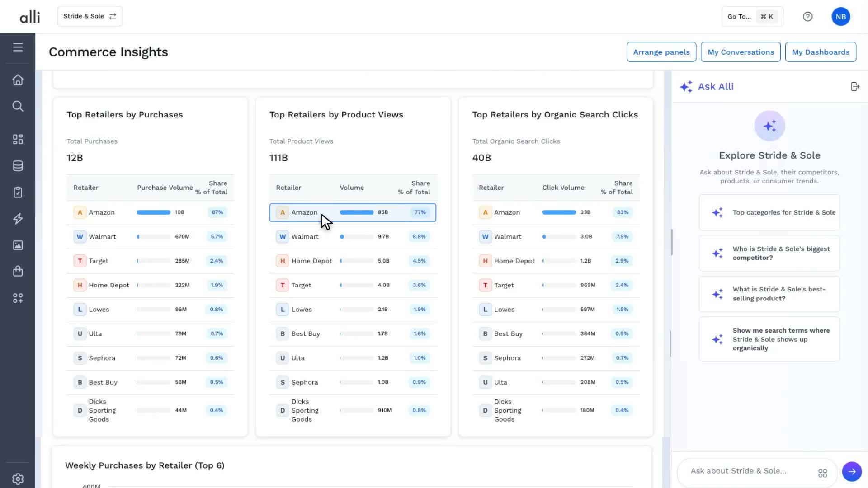The height and width of the screenshot is (488, 868).
Task: Click Best Buy 'B' badge in Product Views table
Action: pyautogui.click(x=283, y=334)
